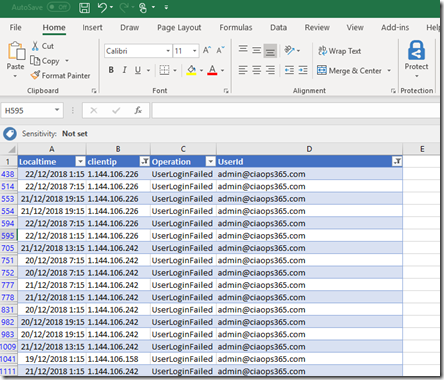Click Top Align icon
444x380 pixels.
pyautogui.click(x=243, y=50)
